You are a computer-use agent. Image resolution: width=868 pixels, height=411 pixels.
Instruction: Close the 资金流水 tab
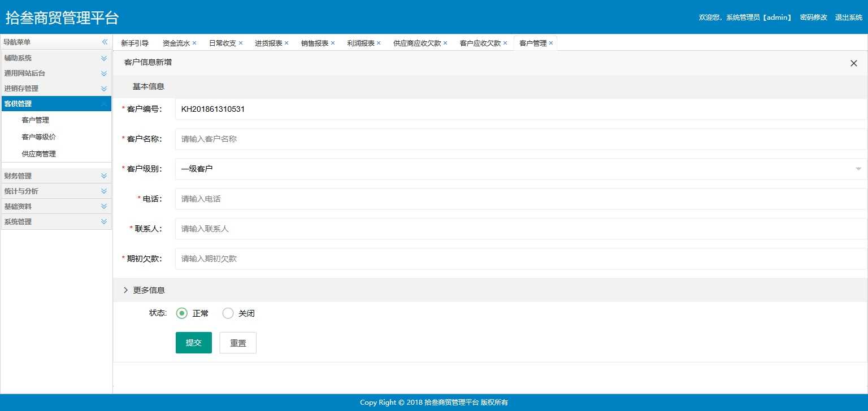194,43
